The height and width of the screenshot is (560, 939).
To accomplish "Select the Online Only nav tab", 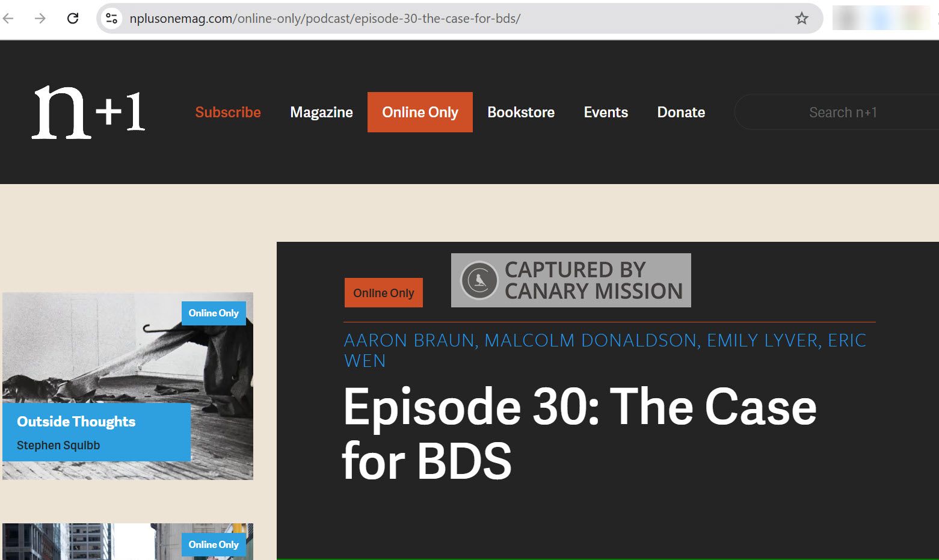I will (420, 112).
